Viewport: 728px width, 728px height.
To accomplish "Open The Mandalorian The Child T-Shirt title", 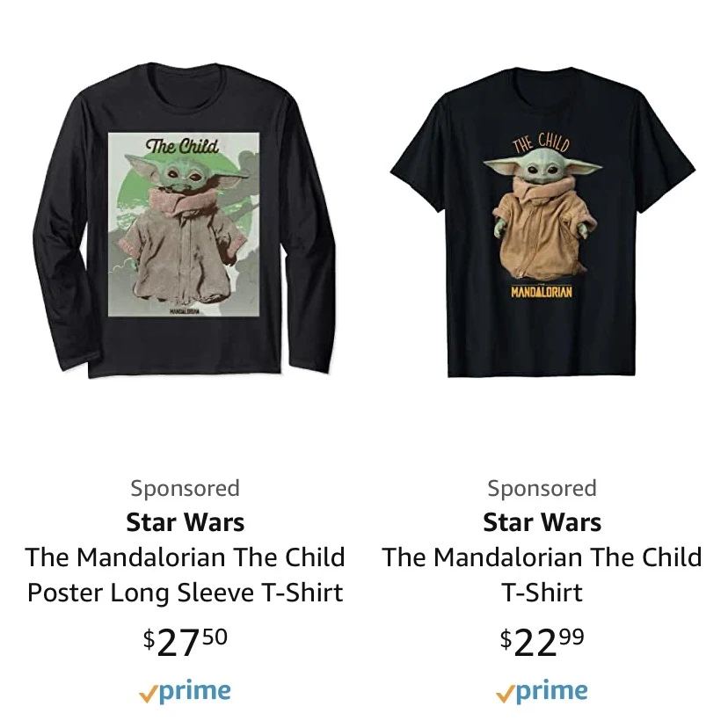I will tap(542, 575).
